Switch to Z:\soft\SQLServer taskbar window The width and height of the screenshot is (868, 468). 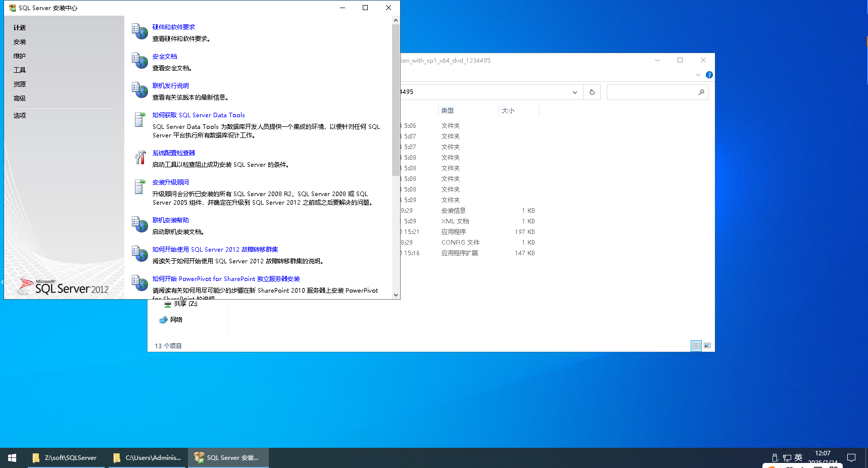66,458
